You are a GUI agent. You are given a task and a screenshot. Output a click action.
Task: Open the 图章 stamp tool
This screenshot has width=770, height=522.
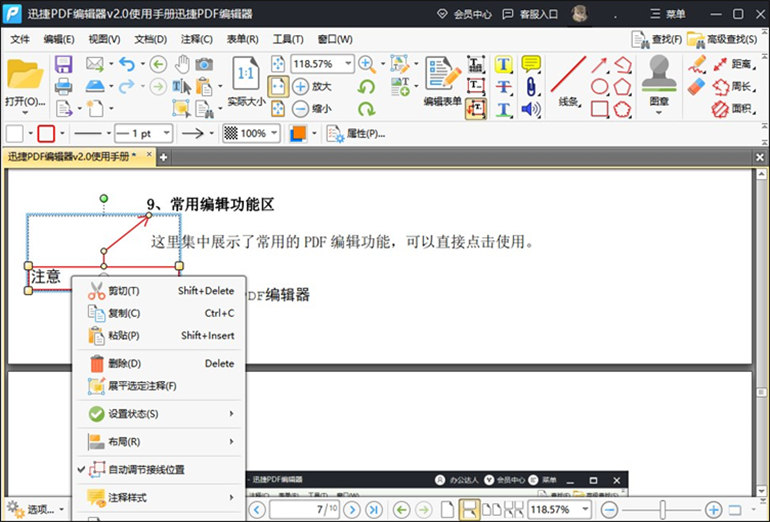pos(659,83)
